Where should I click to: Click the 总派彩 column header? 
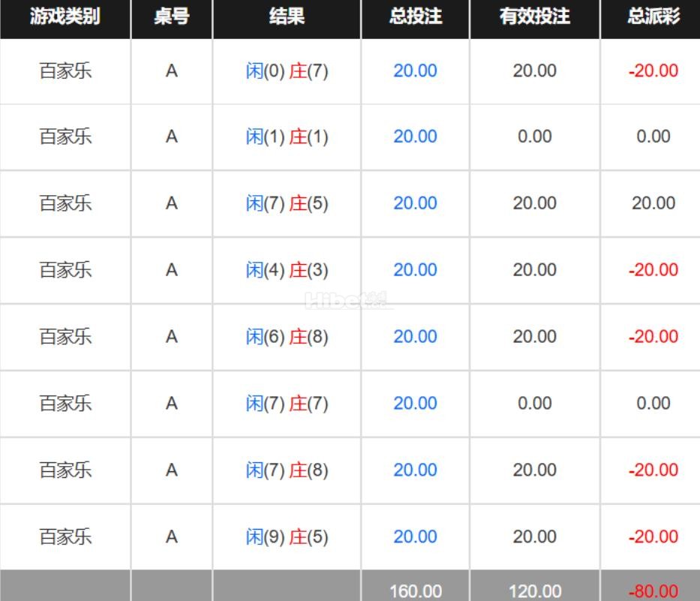coord(653,17)
